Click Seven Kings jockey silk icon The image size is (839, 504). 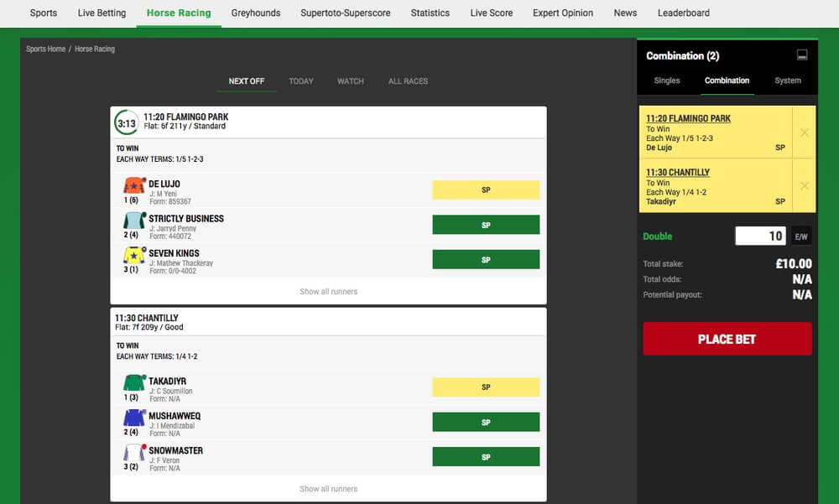[134, 255]
